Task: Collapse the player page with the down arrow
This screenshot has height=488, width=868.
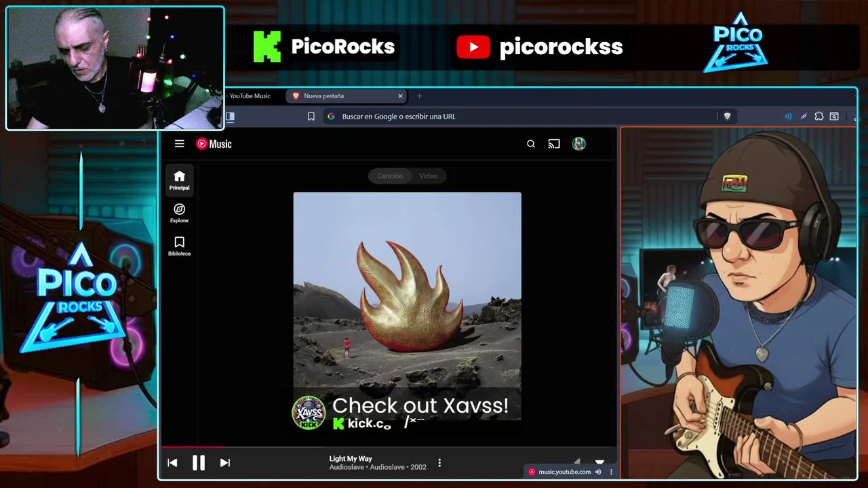Action: (599, 462)
